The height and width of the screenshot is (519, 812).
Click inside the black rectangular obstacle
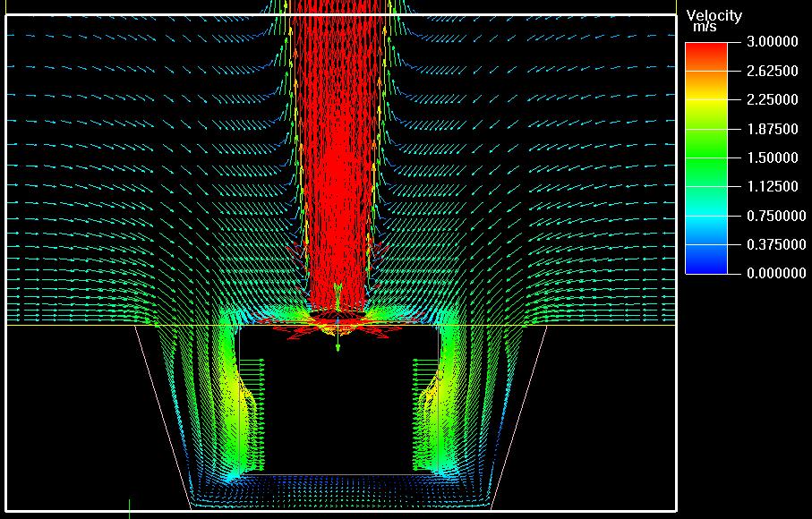point(338,403)
